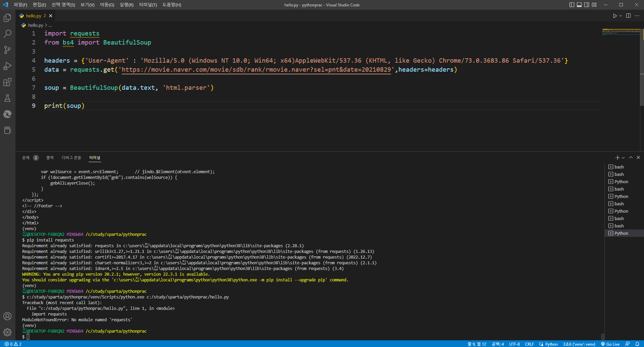Click hello.py in the breadcrumb
Image resolution: width=644 pixels, height=347 pixels.
point(36,25)
